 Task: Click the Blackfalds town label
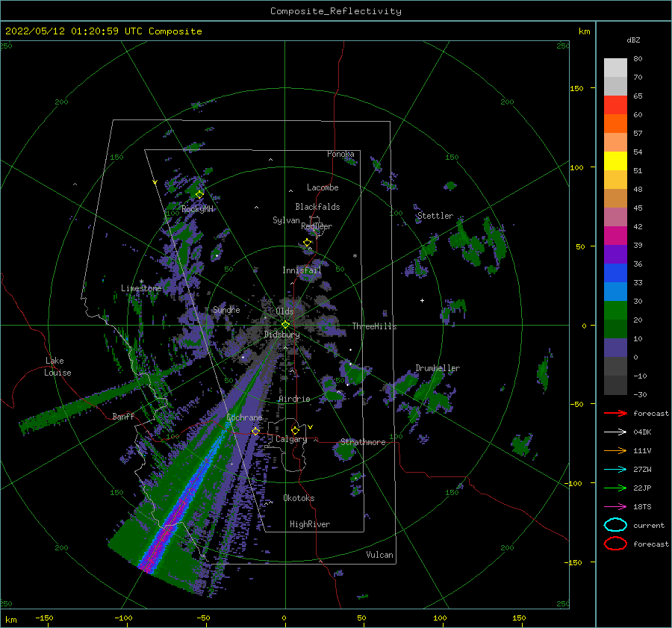pos(317,207)
